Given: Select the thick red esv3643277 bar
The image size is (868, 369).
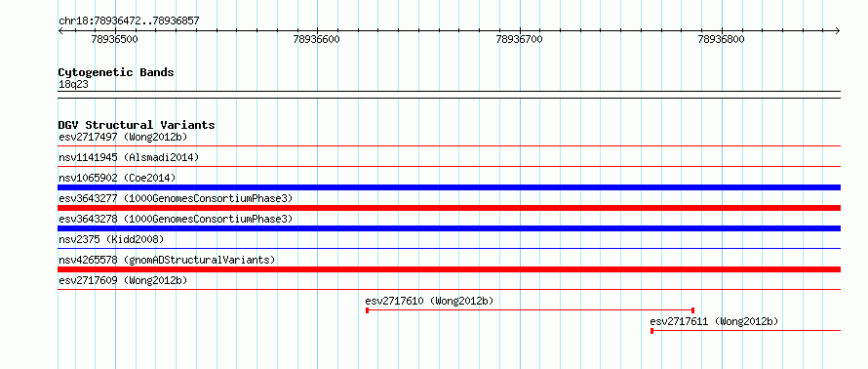Looking at the screenshot, I should pyautogui.click(x=450, y=208).
